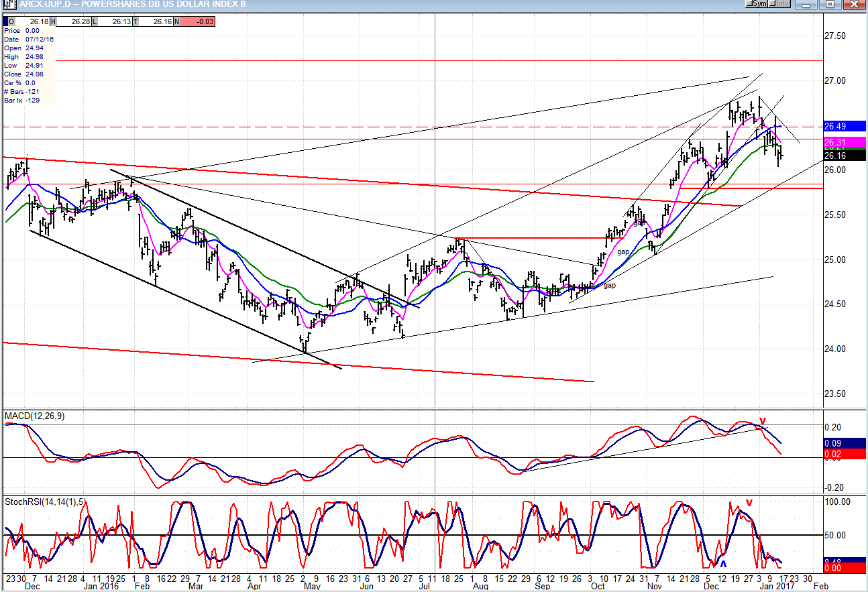
Task: Click the MACD blue 0.09 value tag
Action: click(845, 443)
